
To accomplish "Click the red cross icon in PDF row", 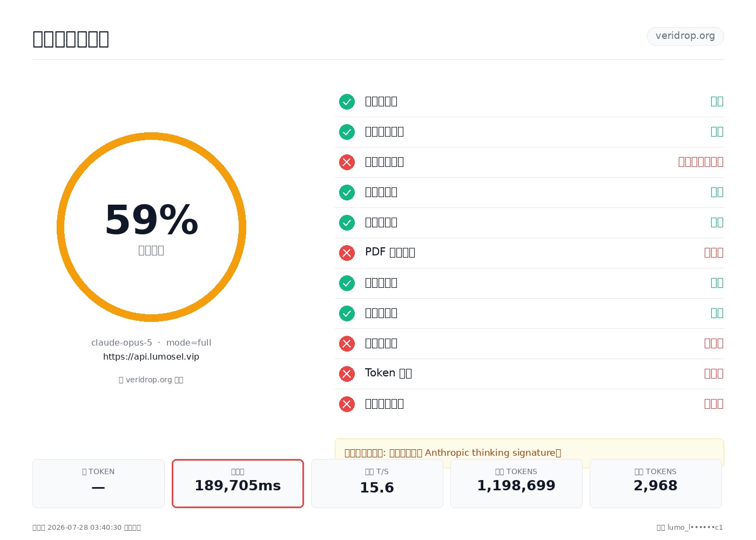I will [x=347, y=253].
